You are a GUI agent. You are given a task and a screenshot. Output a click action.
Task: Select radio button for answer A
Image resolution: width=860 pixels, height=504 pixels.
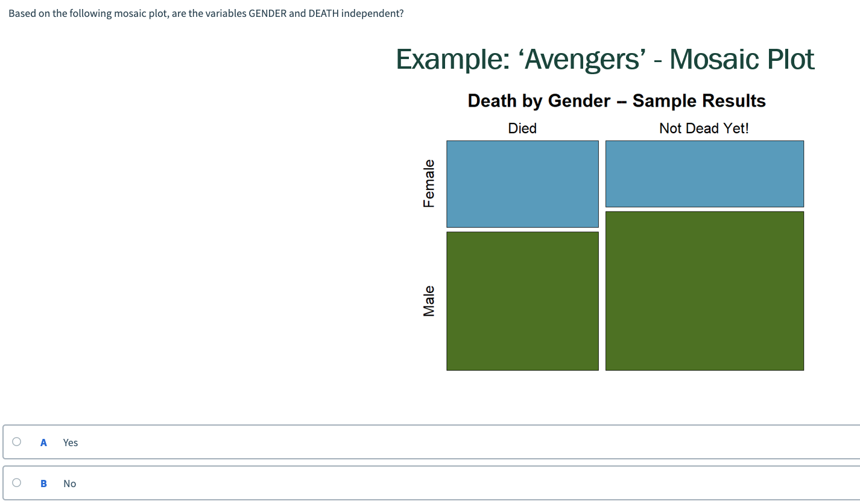16,442
